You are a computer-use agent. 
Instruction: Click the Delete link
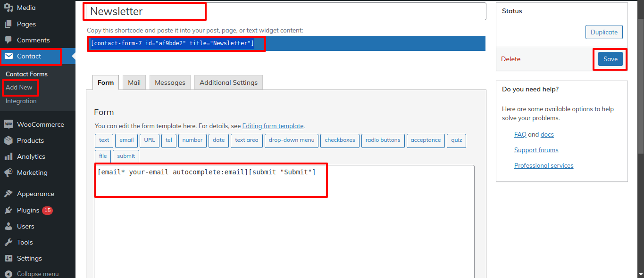tap(510, 59)
